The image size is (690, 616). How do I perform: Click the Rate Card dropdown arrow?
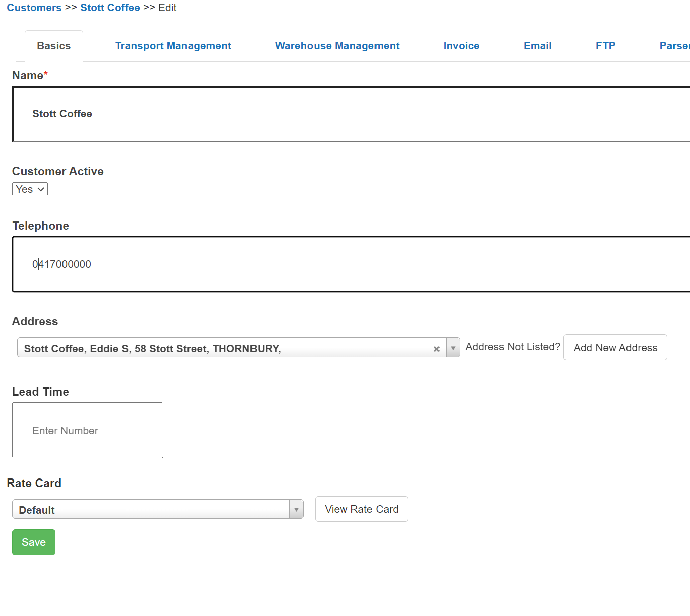[296, 509]
